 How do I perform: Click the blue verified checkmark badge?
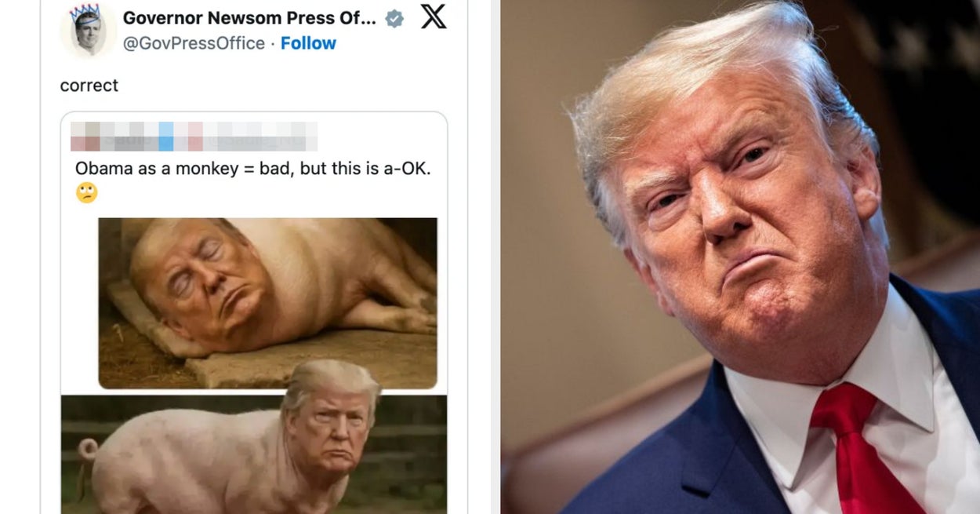point(395,18)
